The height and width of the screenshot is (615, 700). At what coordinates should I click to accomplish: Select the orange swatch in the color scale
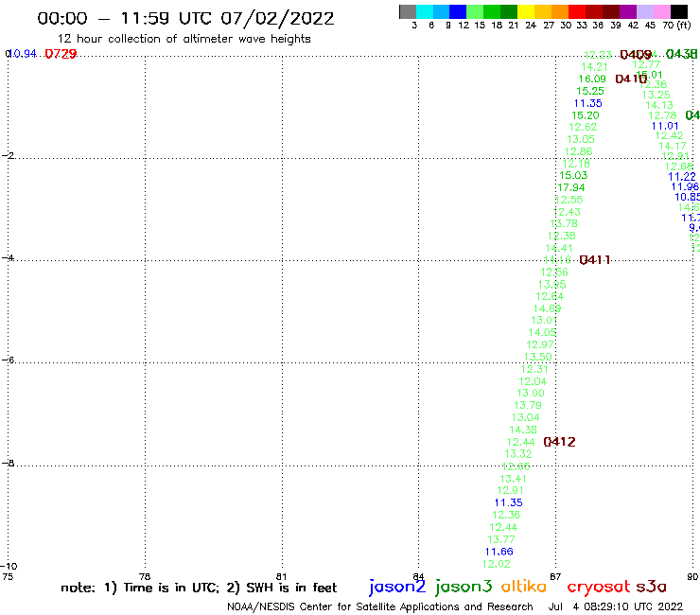coord(560,11)
